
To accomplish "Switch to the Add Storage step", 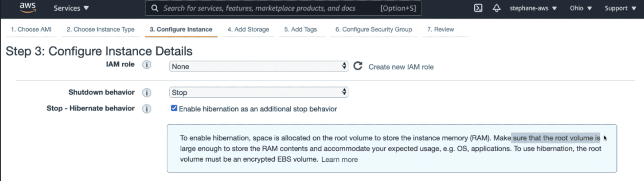I will (x=248, y=29).
